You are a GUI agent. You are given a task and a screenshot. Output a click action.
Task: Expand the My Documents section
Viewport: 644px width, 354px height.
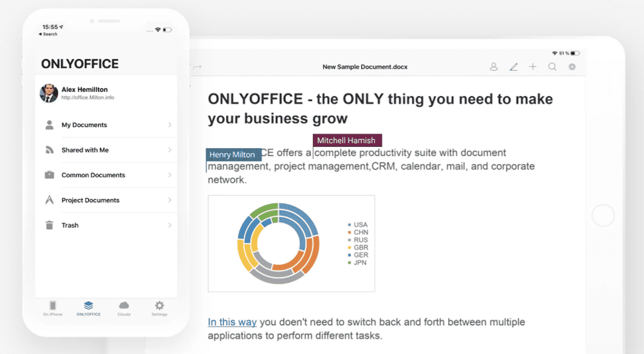171,125
